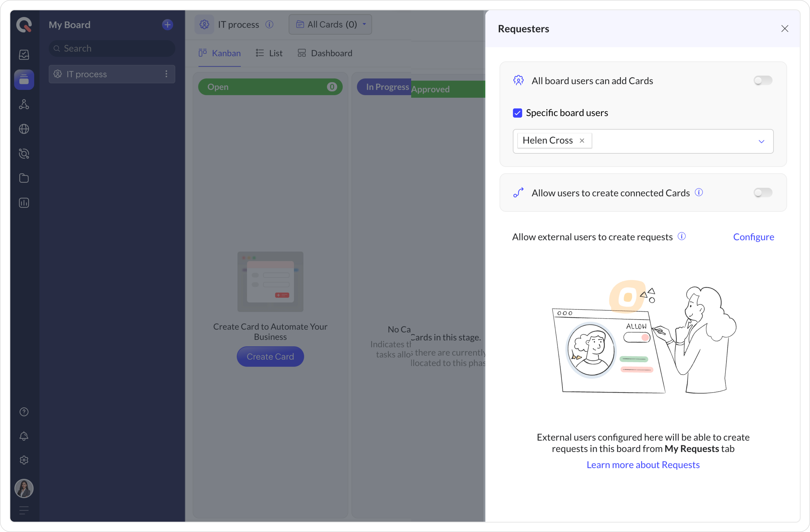This screenshot has width=810, height=532.
Task: Open the folder icon in sidebar
Action: (x=24, y=178)
